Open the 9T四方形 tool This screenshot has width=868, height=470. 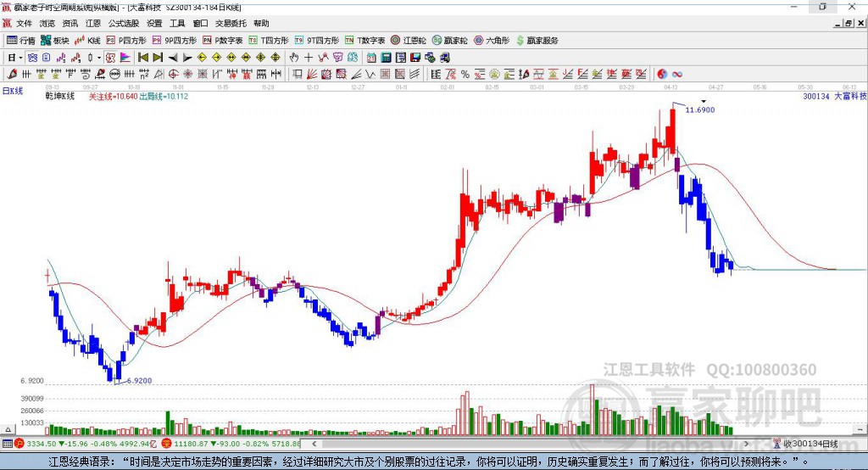317,41
